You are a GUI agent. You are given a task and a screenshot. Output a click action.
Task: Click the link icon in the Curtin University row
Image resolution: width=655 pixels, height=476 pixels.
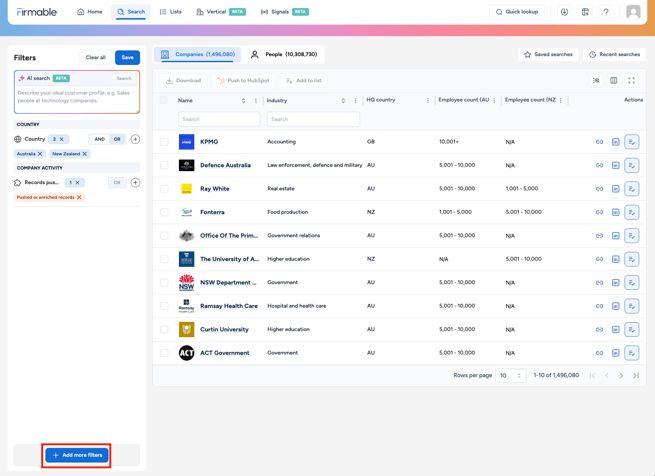[x=599, y=329]
